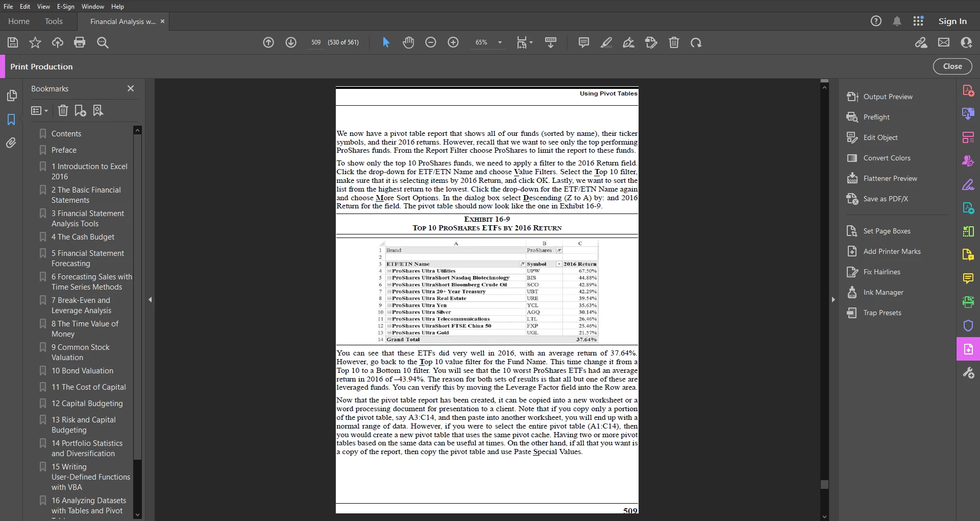Open the File menu
This screenshot has height=521, width=980.
(x=8, y=6)
